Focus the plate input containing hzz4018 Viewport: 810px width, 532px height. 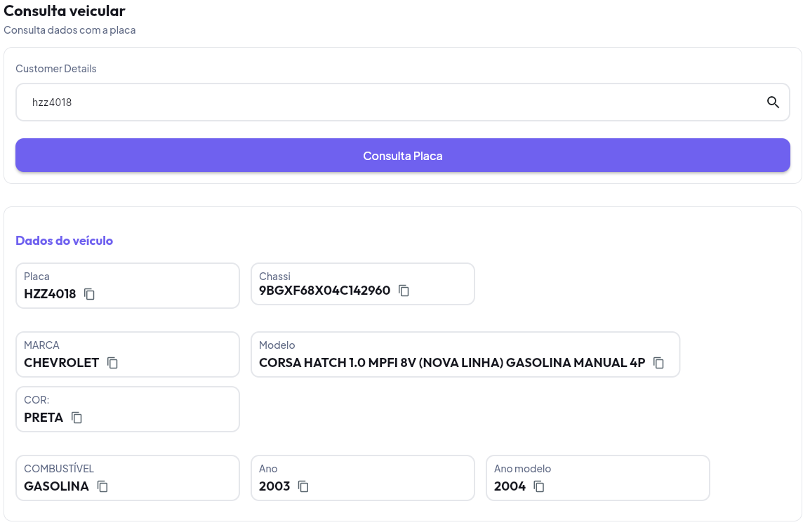tap(386, 102)
